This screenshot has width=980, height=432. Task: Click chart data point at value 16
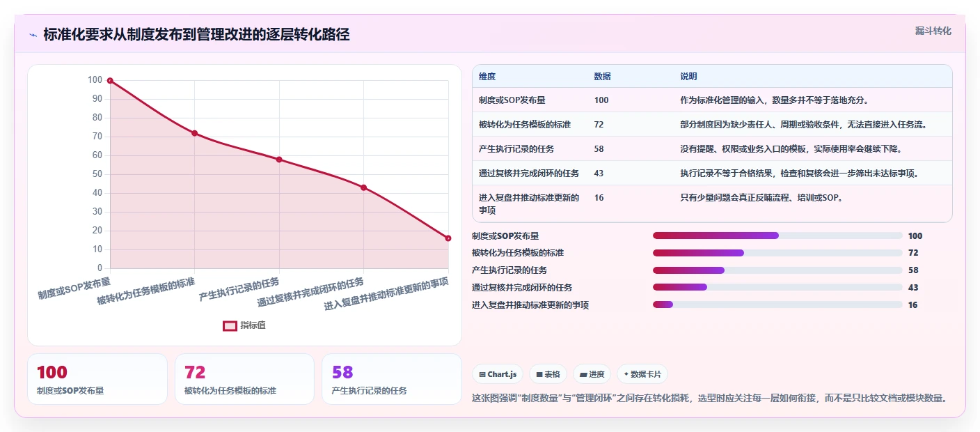click(x=448, y=238)
